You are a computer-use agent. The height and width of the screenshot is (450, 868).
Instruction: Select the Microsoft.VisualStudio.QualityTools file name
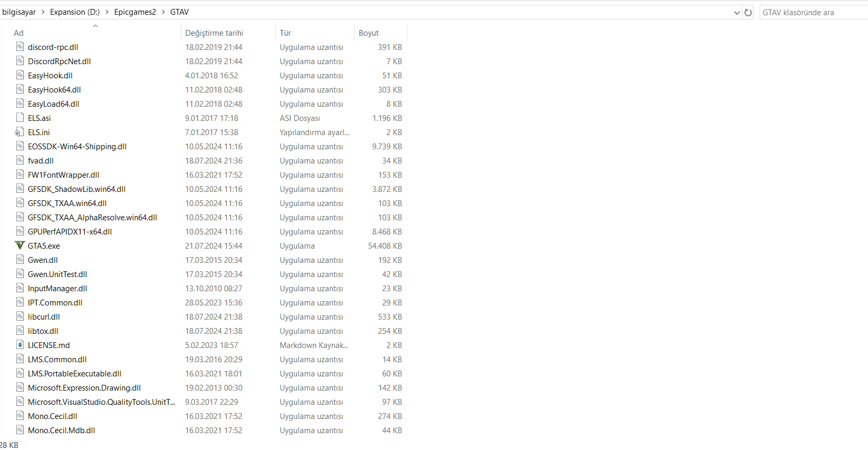101,402
